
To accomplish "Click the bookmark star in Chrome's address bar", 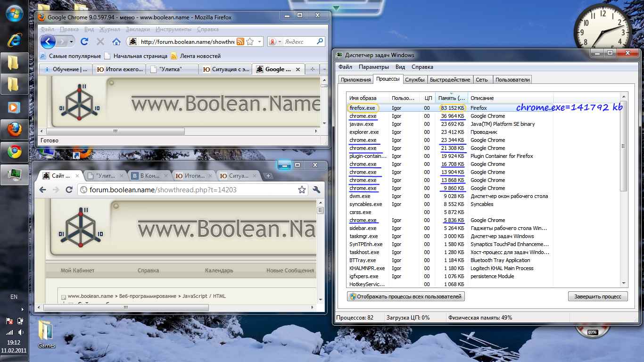I will coord(302,190).
